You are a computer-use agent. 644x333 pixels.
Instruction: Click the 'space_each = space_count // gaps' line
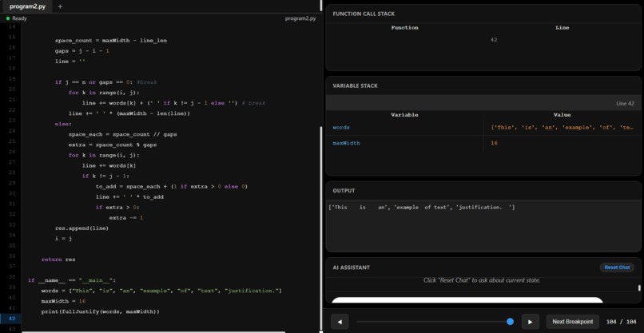(123, 134)
